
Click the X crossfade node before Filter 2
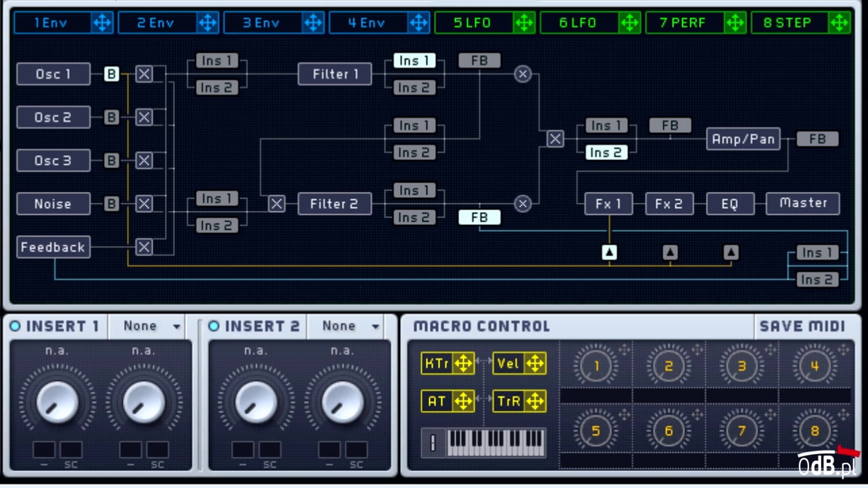277,204
